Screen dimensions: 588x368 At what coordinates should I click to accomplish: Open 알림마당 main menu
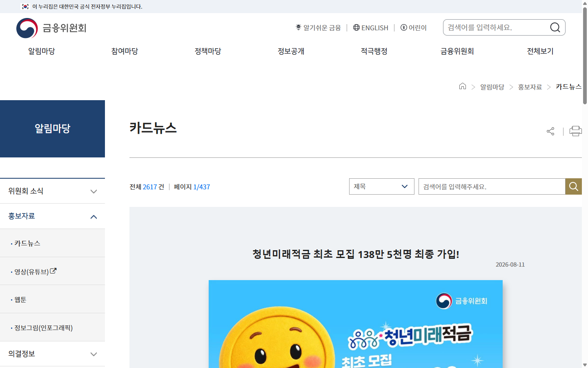pos(42,51)
